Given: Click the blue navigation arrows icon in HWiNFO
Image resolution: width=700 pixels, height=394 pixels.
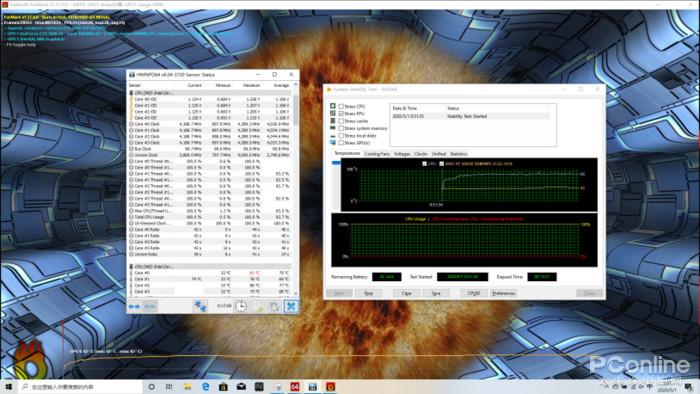Looking at the screenshot, I should pos(134,307).
